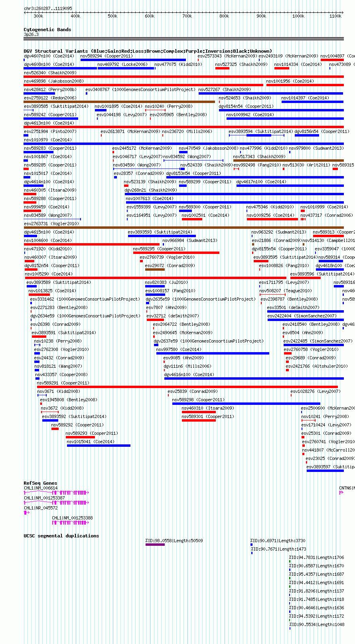
Task: Select the nsv1004600 (Coe2014) label
Action: [48, 240]
